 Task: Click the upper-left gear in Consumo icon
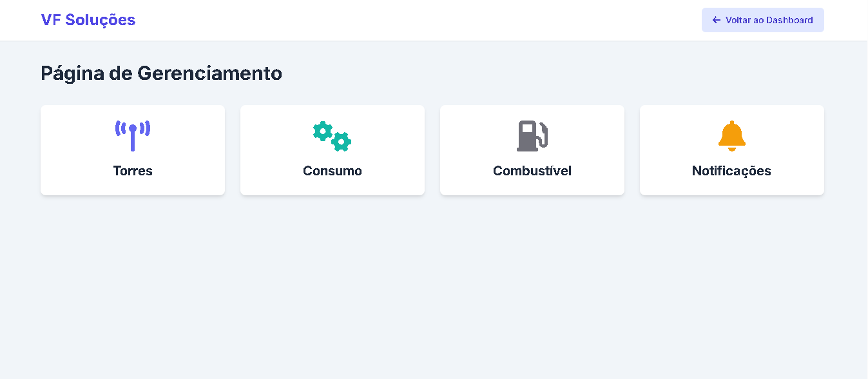pos(322,131)
